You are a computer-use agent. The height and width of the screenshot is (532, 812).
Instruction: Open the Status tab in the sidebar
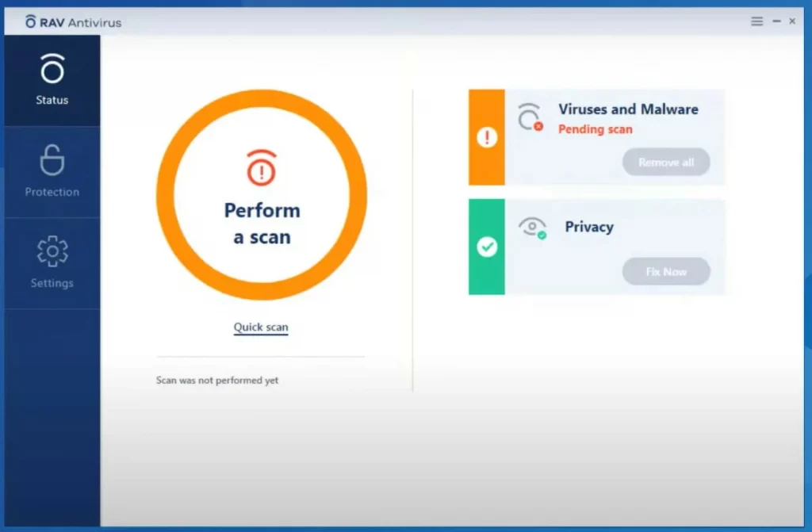pos(52,80)
